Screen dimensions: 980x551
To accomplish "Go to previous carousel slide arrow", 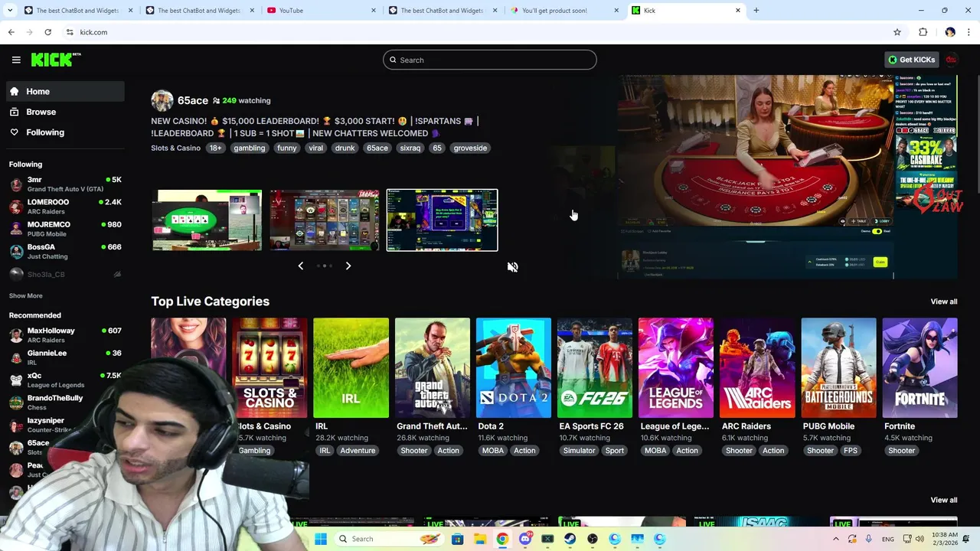I will [x=300, y=266].
